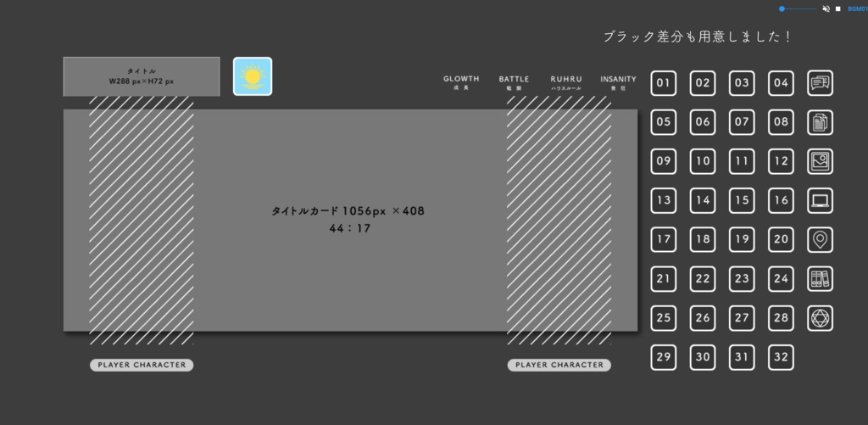Click the hexagram magic circle icon
This screenshot has height=425, width=868.
coord(820,318)
